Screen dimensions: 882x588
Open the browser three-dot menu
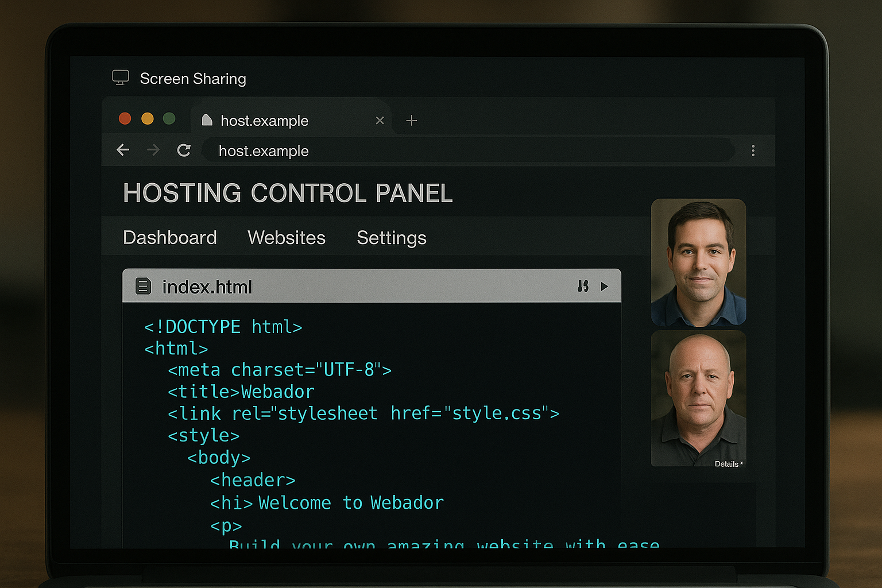click(753, 150)
